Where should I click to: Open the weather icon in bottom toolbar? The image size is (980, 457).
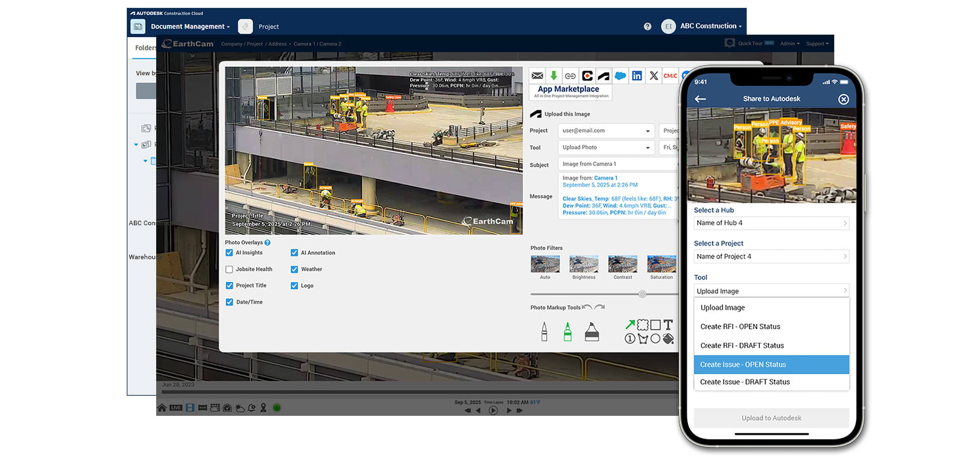tap(239, 408)
